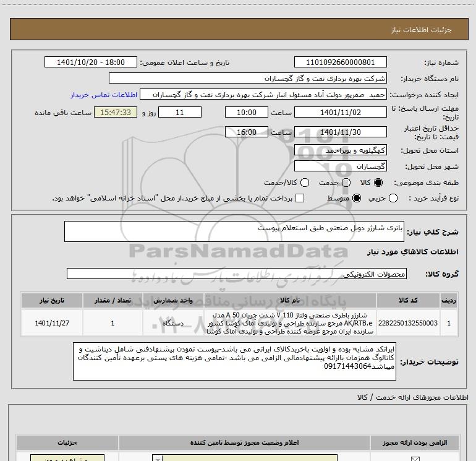Click the request number field 1101092660000801
Screen dimensions: 476x461
coord(340,62)
